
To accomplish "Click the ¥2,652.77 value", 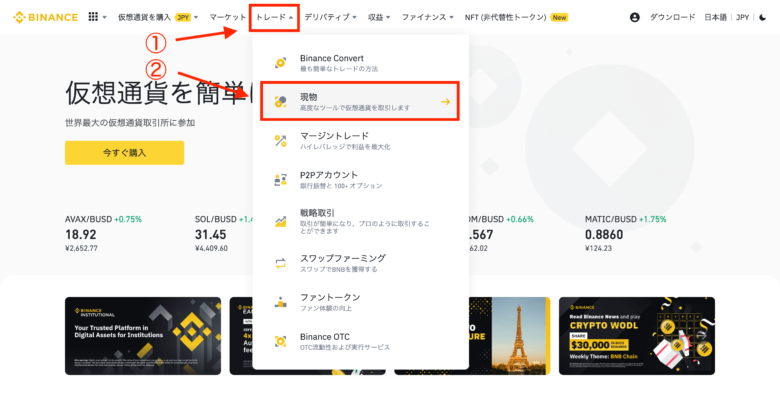I will (x=81, y=248).
